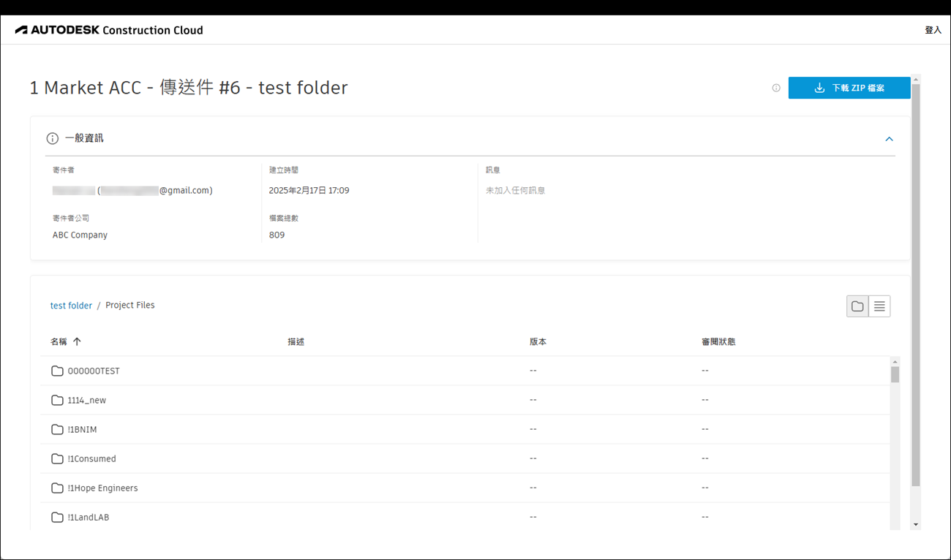Image resolution: width=951 pixels, height=560 pixels.
Task: Click the !1LandLAB folder icon
Action: (x=57, y=517)
